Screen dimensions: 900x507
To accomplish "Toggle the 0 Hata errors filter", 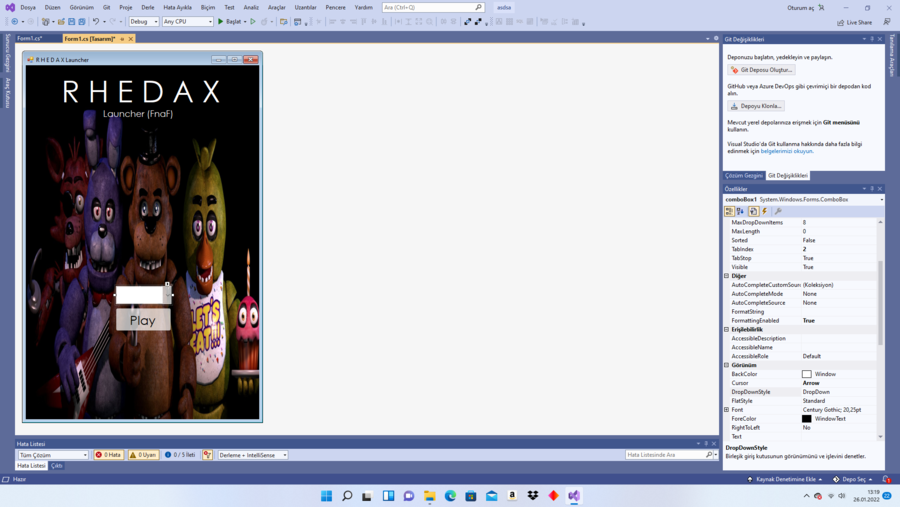I will [x=108, y=455].
